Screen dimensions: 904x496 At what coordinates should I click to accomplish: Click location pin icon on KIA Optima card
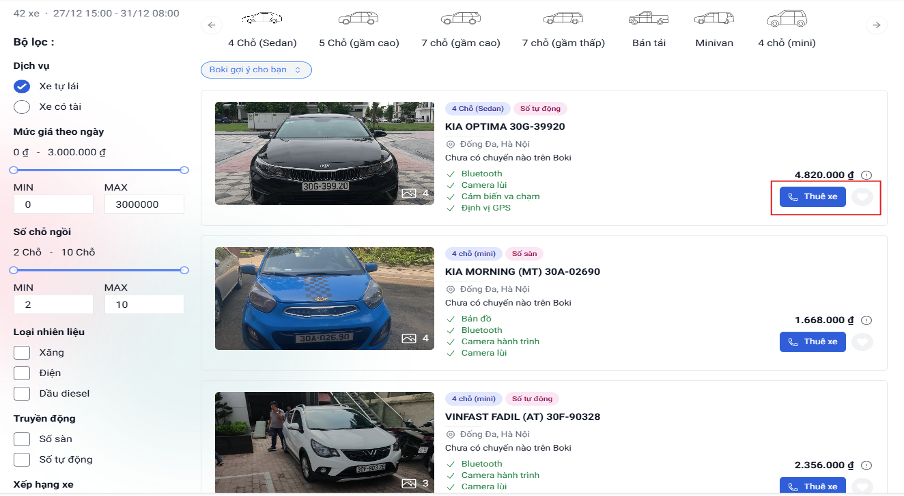(x=450, y=144)
